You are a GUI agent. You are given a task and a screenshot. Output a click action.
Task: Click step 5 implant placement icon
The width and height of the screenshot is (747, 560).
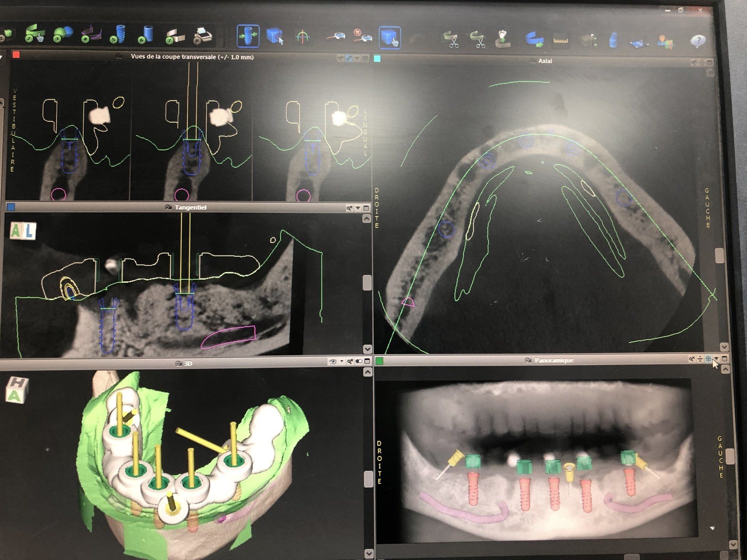pos(120,34)
